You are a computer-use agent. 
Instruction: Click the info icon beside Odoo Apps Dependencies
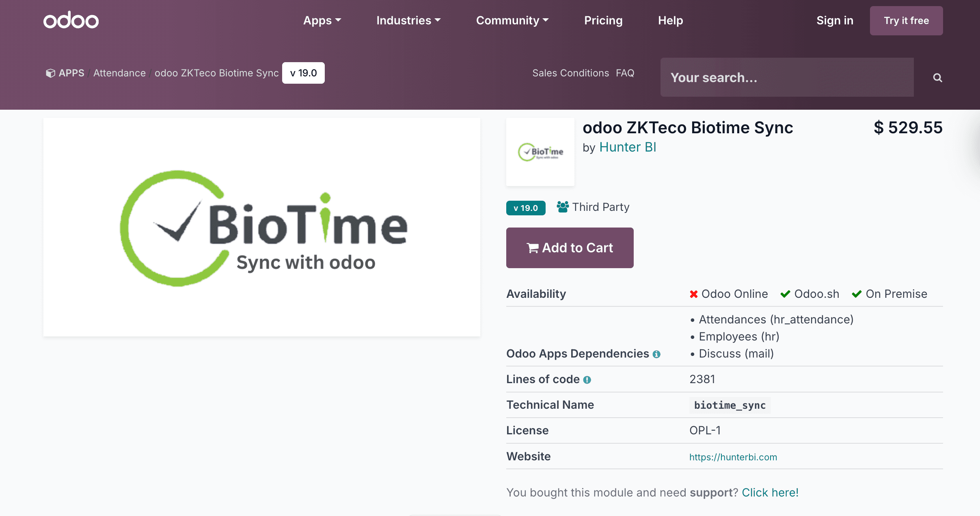coord(656,354)
